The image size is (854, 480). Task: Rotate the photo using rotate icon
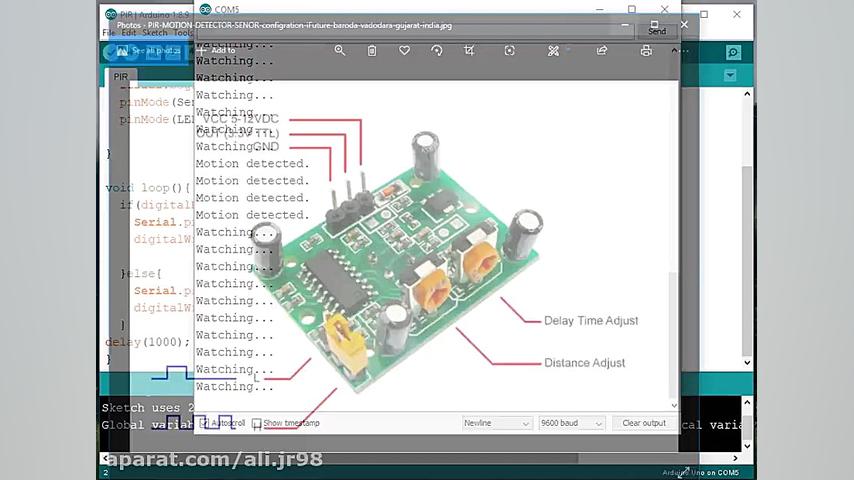437,51
